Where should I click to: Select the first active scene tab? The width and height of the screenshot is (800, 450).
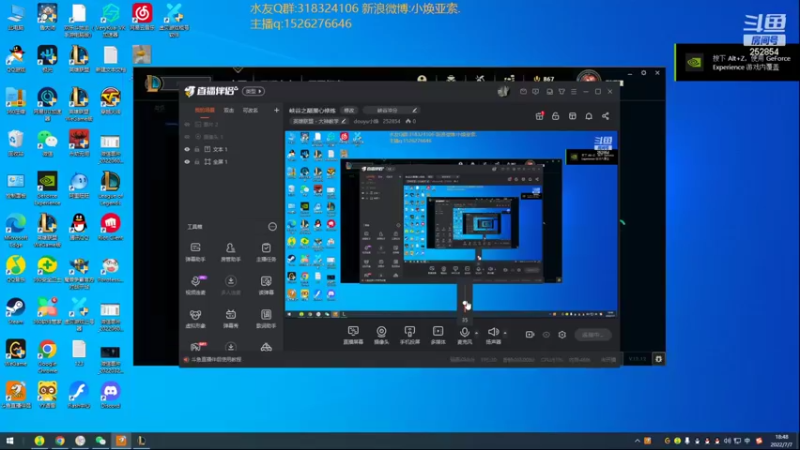tap(205, 110)
